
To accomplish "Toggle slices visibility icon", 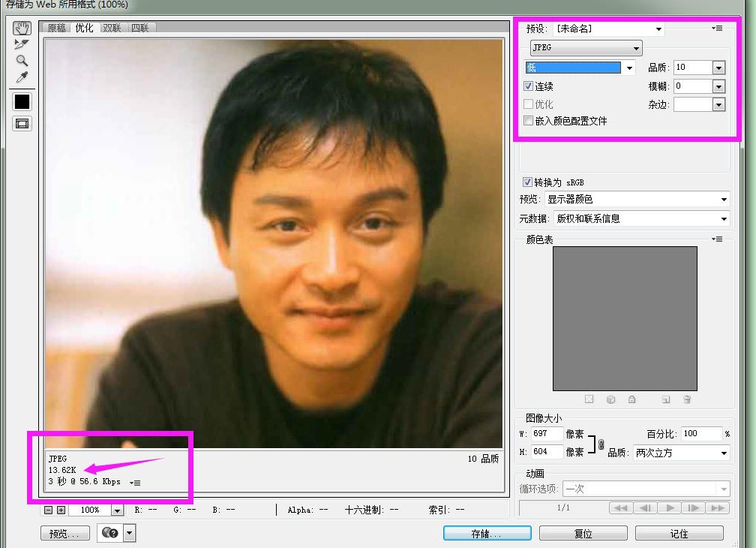I will 22,124.
